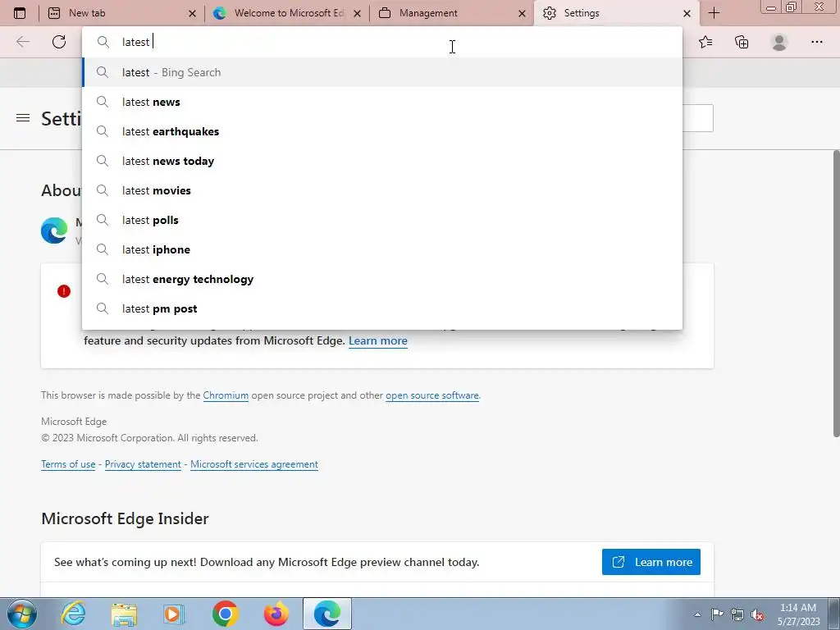Select 'latest - Bing Search' suggestion

click(x=382, y=72)
